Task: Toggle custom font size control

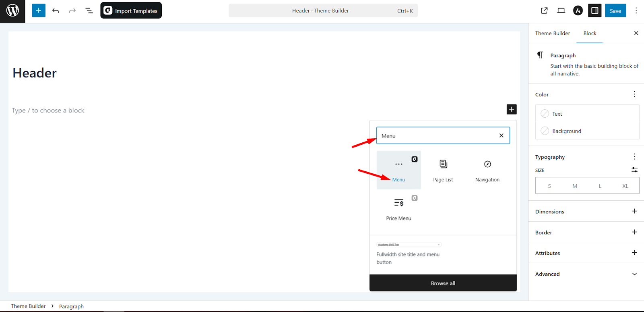Action: (634, 170)
